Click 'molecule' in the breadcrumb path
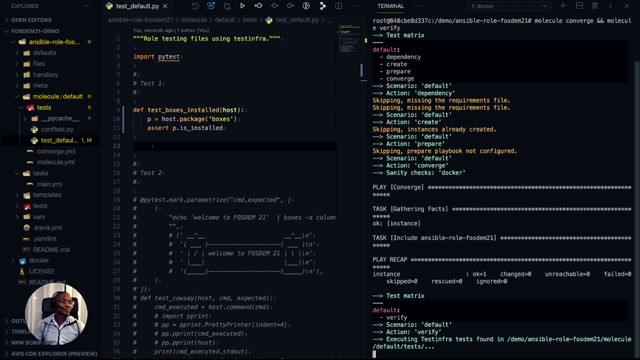The height and width of the screenshot is (360, 640). [x=194, y=20]
